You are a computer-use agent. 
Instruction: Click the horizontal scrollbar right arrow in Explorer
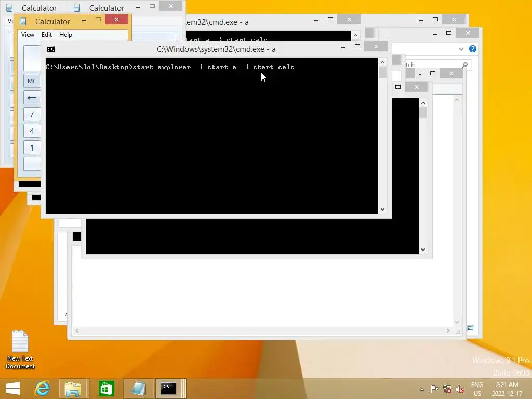click(x=448, y=330)
